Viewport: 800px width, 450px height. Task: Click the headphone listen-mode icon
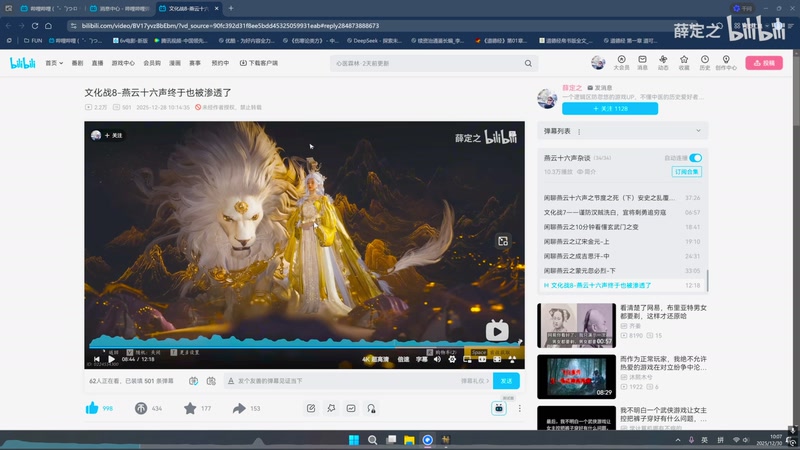click(371, 408)
